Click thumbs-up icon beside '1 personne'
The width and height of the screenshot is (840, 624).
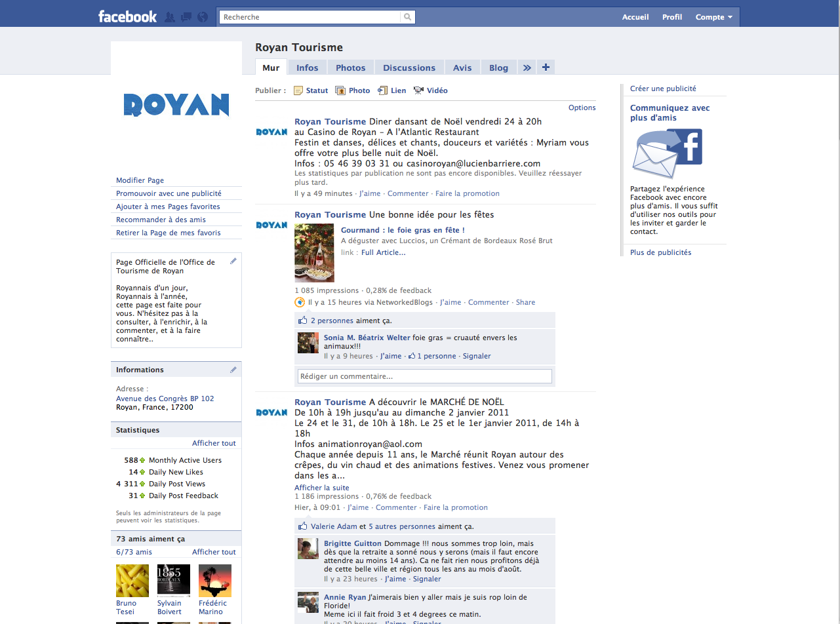click(412, 356)
